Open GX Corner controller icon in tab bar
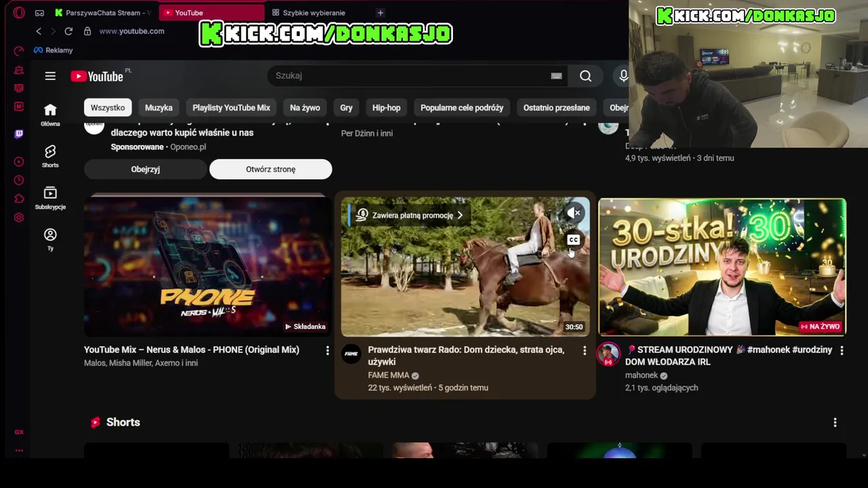Viewport: 868px width, 488px height. 39,13
